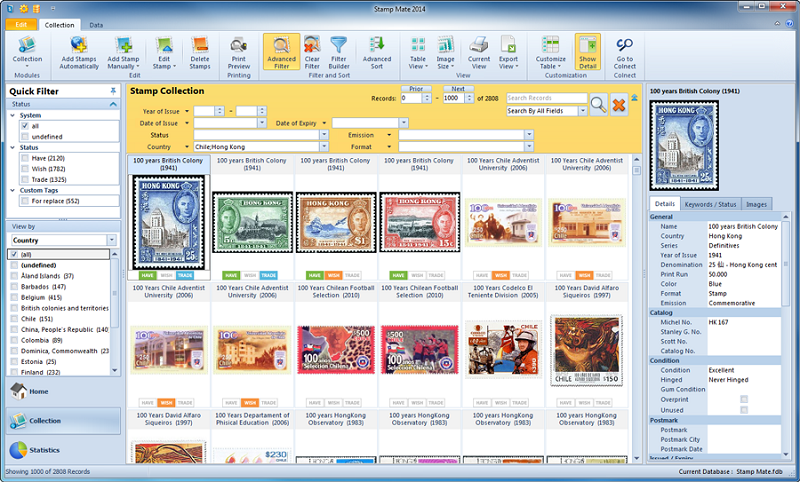Check the For replace (552) tag
Image resolution: width=800 pixels, height=482 pixels.
pos(24,201)
